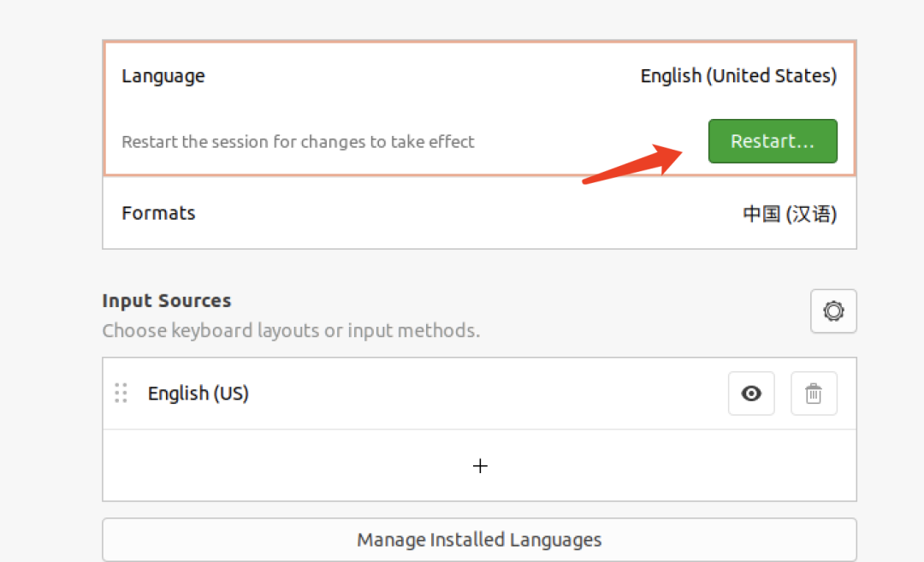Click the Choose keyboard layouts description
Viewport: 924px width, 562px height.
tap(291, 330)
